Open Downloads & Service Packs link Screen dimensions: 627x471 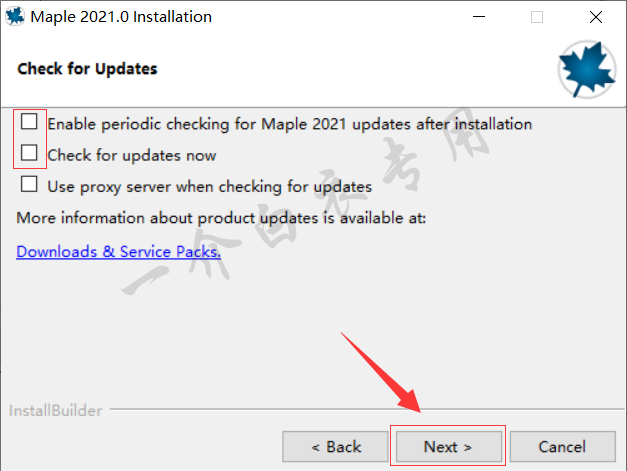tap(118, 252)
